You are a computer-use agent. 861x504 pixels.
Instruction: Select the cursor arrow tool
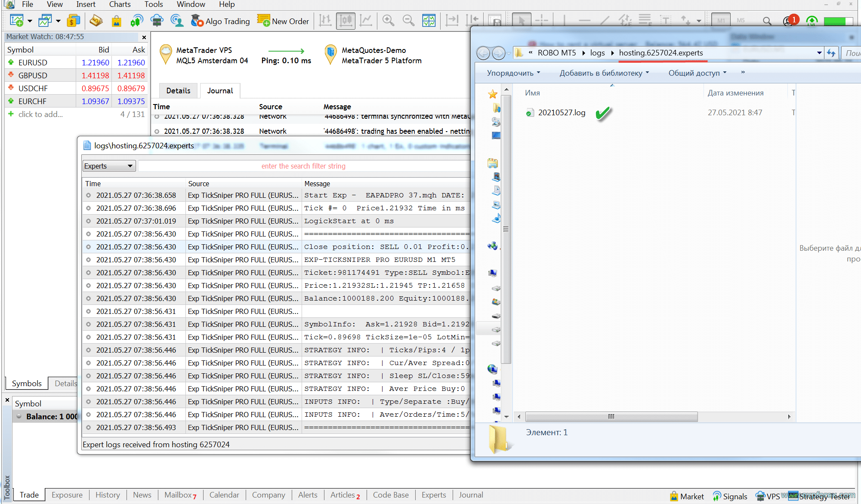coord(522,20)
